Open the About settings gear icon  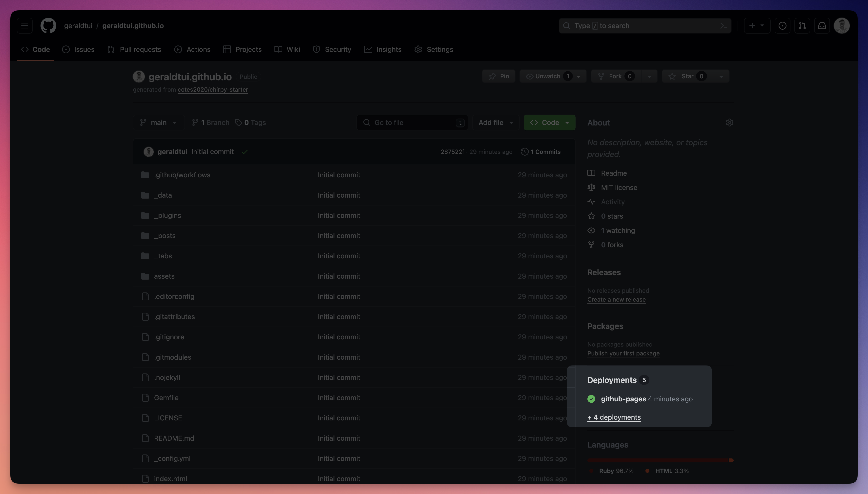click(x=729, y=123)
